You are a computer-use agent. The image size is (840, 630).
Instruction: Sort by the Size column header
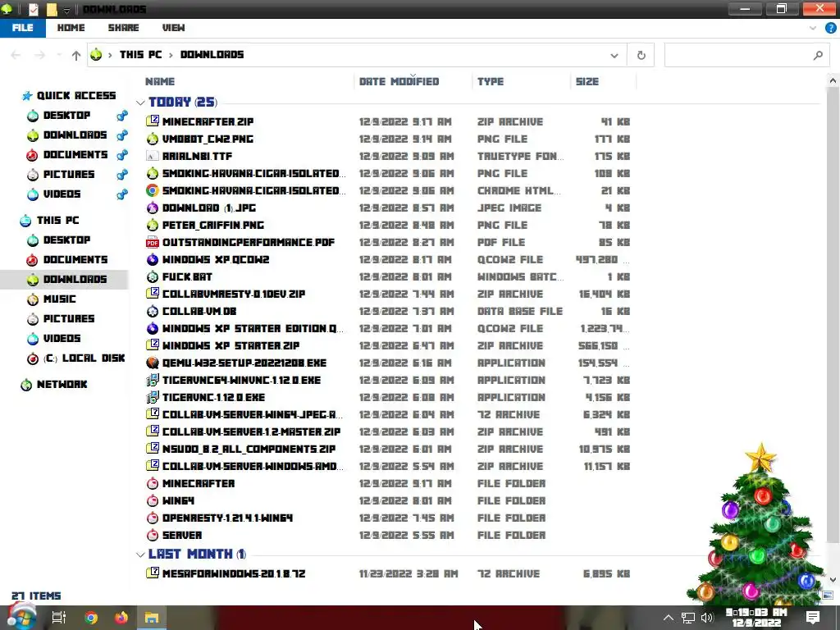point(587,81)
